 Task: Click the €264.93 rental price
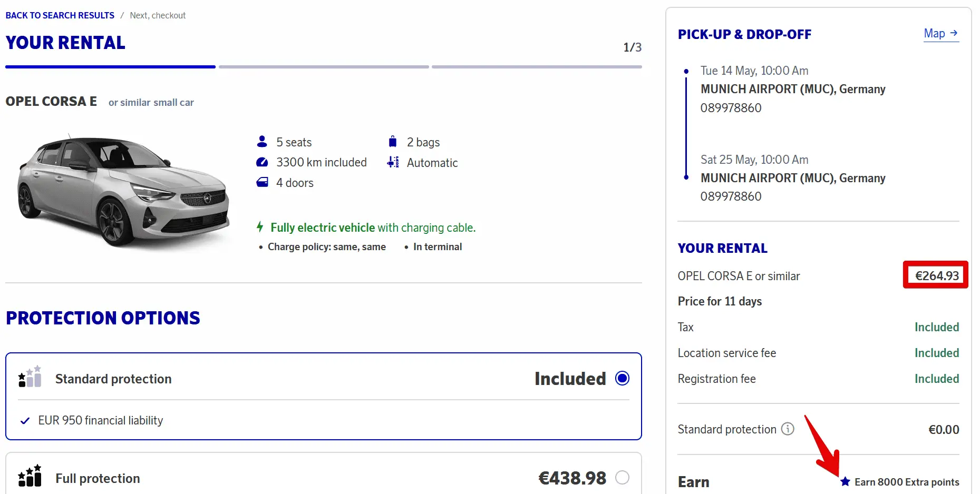[937, 275]
